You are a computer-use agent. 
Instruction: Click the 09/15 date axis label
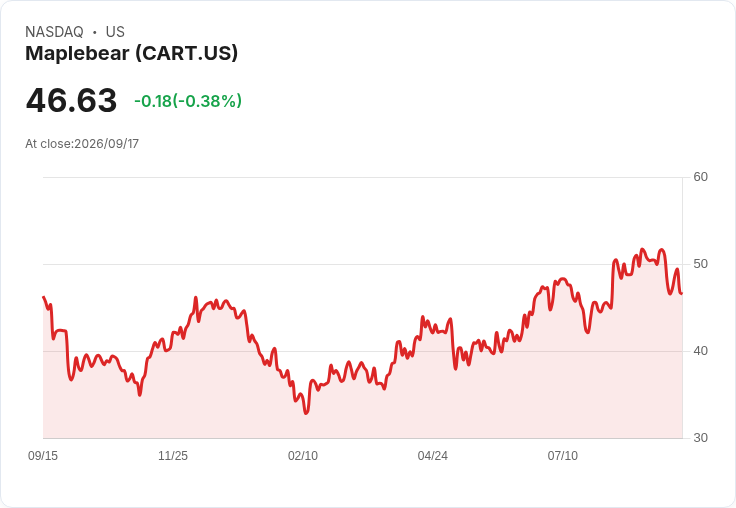click(43, 455)
